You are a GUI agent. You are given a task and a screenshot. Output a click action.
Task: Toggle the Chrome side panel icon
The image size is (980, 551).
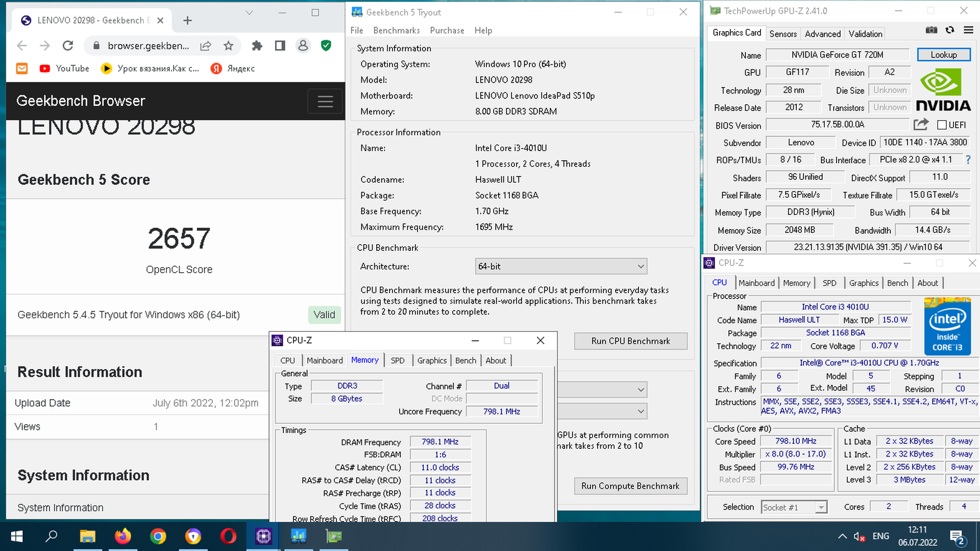pos(280,46)
